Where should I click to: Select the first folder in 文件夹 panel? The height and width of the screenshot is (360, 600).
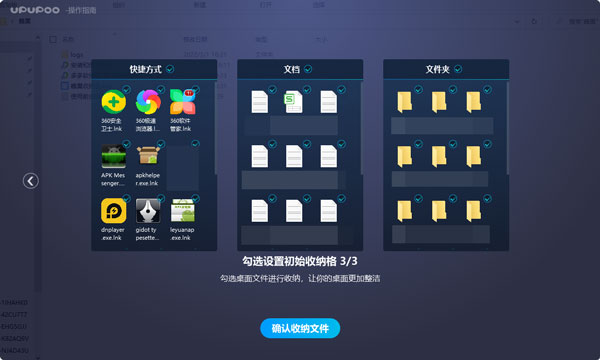click(x=404, y=102)
